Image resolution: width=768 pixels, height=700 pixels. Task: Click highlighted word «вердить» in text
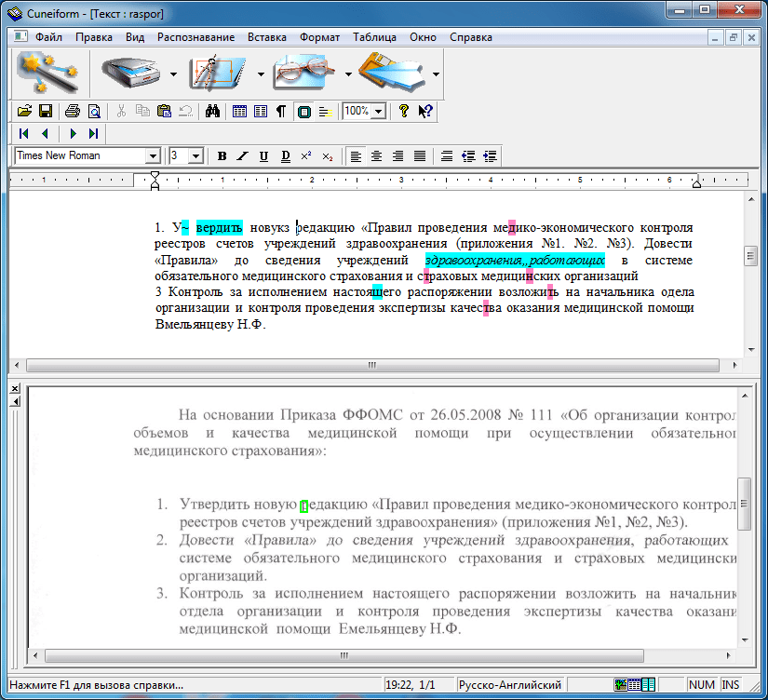219,228
